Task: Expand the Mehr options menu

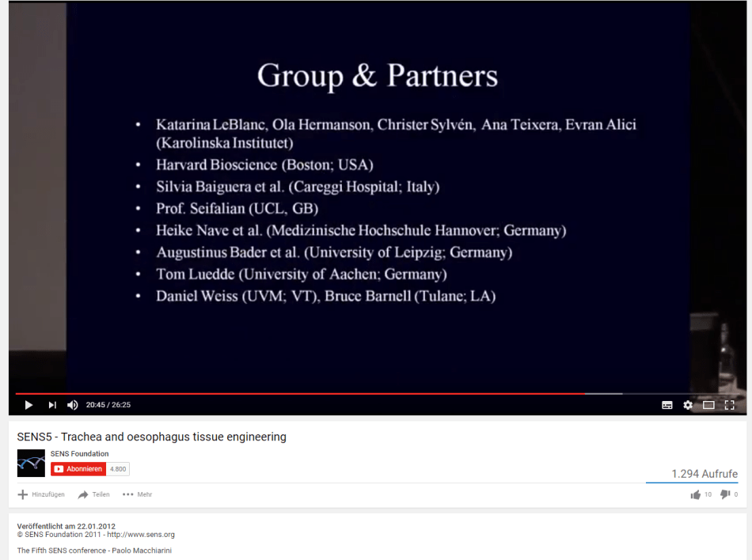Action: tap(137, 494)
